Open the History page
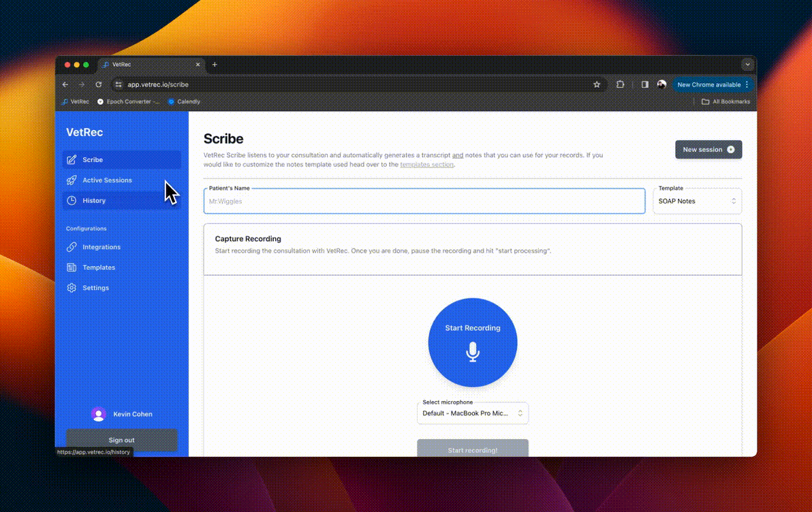The image size is (812, 512). click(122, 200)
